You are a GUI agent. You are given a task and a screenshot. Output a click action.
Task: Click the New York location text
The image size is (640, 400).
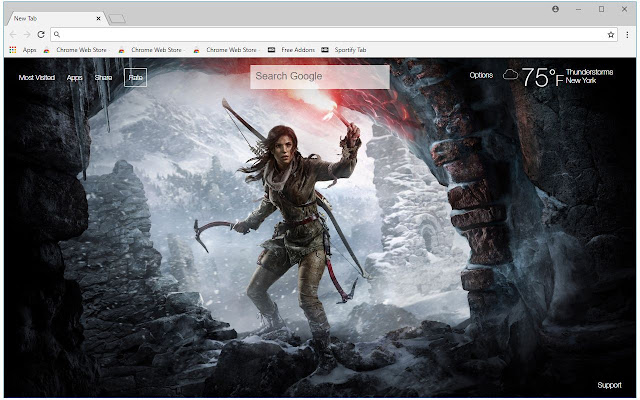[x=581, y=81]
